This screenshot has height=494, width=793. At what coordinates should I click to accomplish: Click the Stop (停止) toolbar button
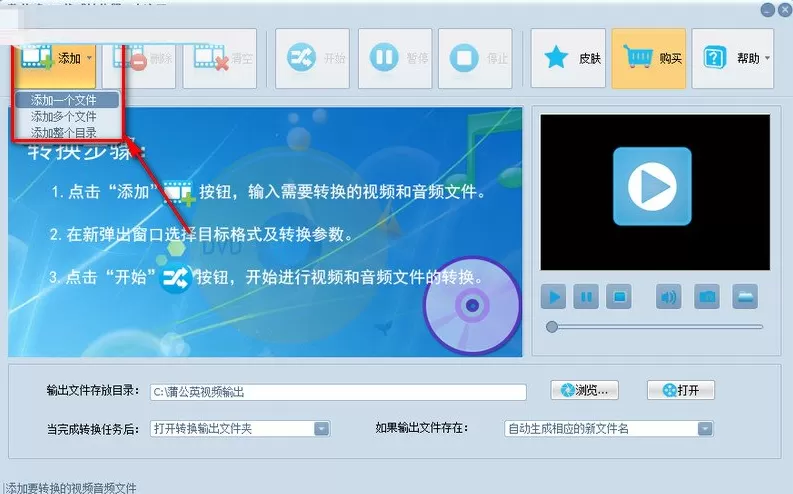tap(475, 59)
